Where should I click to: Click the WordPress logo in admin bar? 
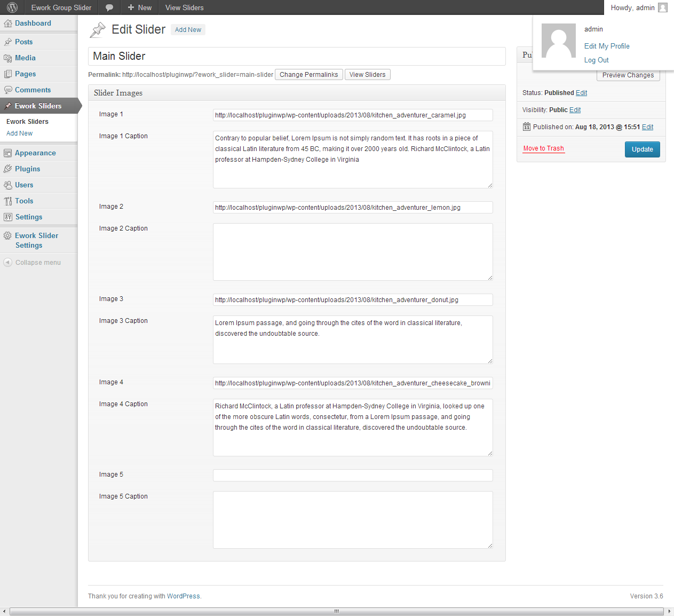(12, 7)
